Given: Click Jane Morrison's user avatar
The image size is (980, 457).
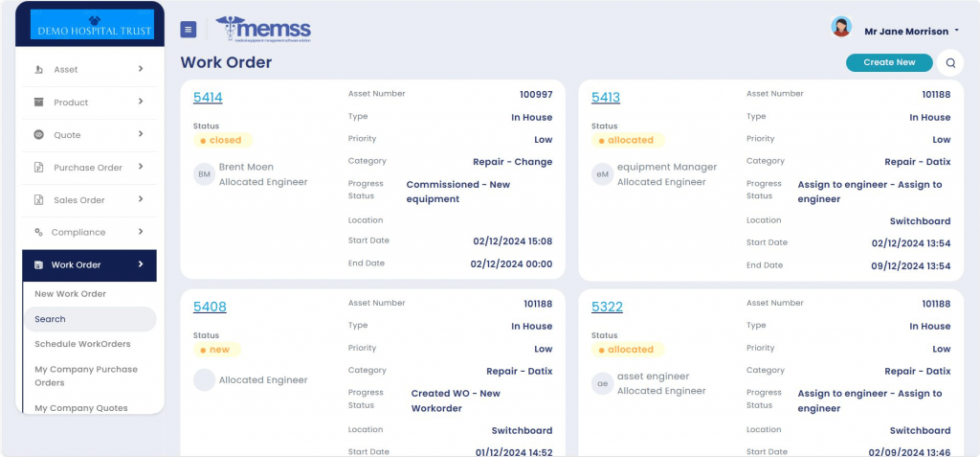Looking at the screenshot, I should pos(841,27).
